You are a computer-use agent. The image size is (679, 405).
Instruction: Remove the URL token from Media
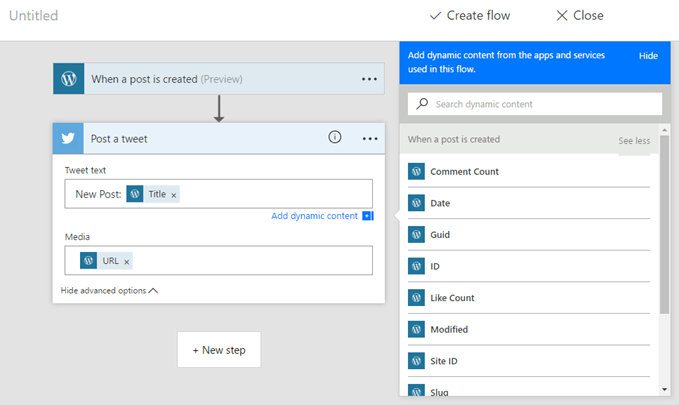[x=126, y=261]
